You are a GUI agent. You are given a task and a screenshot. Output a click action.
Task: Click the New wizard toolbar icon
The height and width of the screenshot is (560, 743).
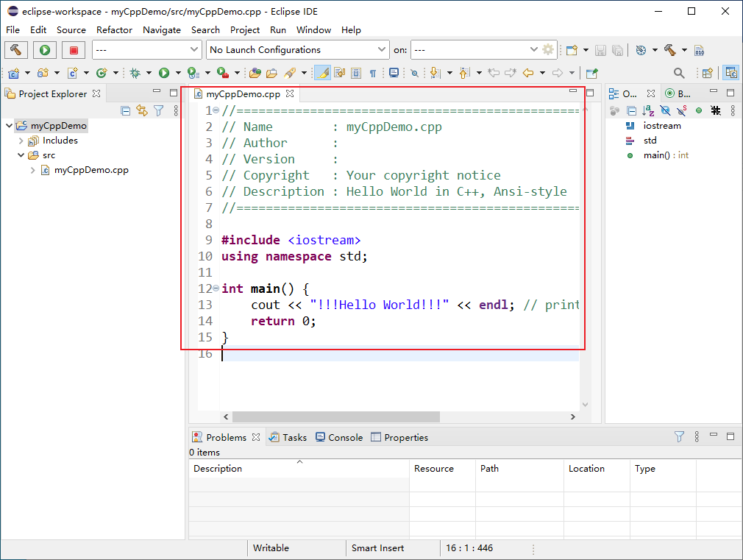click(x=572, y=50)
